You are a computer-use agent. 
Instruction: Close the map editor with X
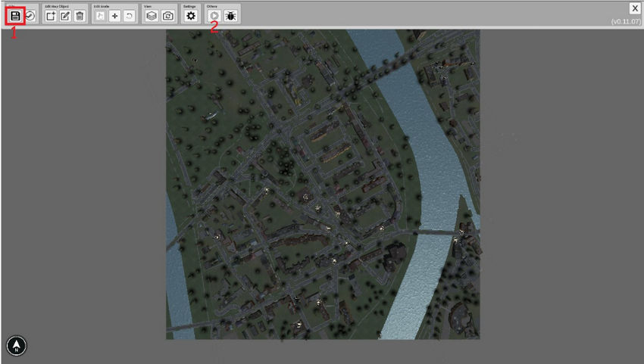tap(635, 8)
